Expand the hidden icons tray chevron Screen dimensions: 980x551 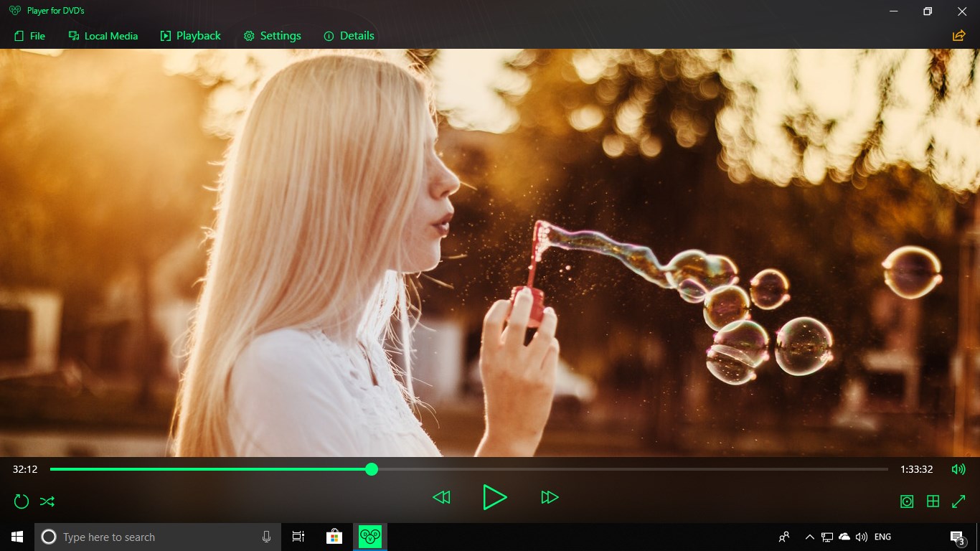(809, 537)
